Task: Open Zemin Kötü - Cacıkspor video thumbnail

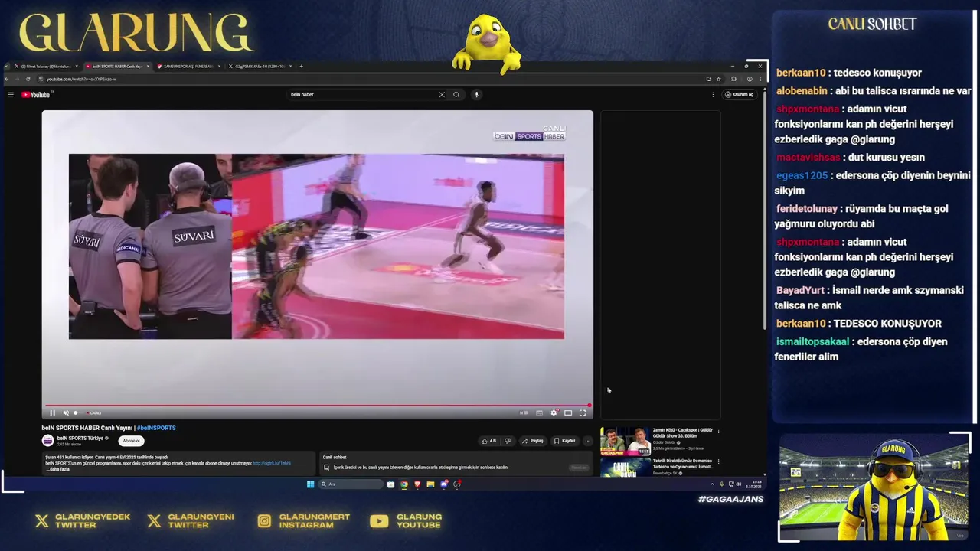Action: 625,442
